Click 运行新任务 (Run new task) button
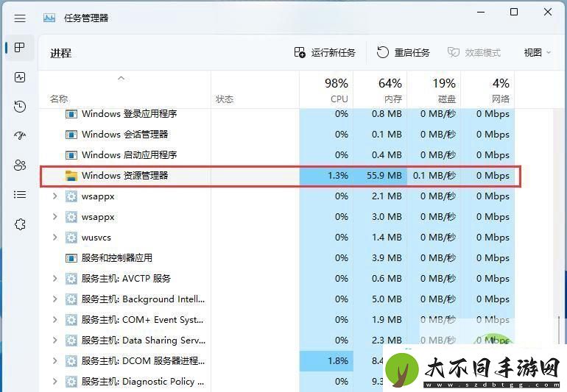This screenshot has width=567, height=392. (x=325, y=53)
